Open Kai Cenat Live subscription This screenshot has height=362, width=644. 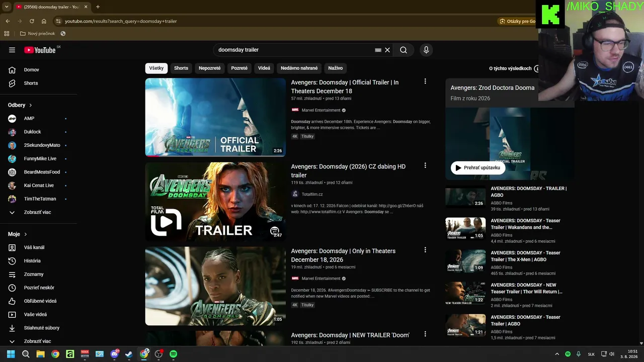38,186
